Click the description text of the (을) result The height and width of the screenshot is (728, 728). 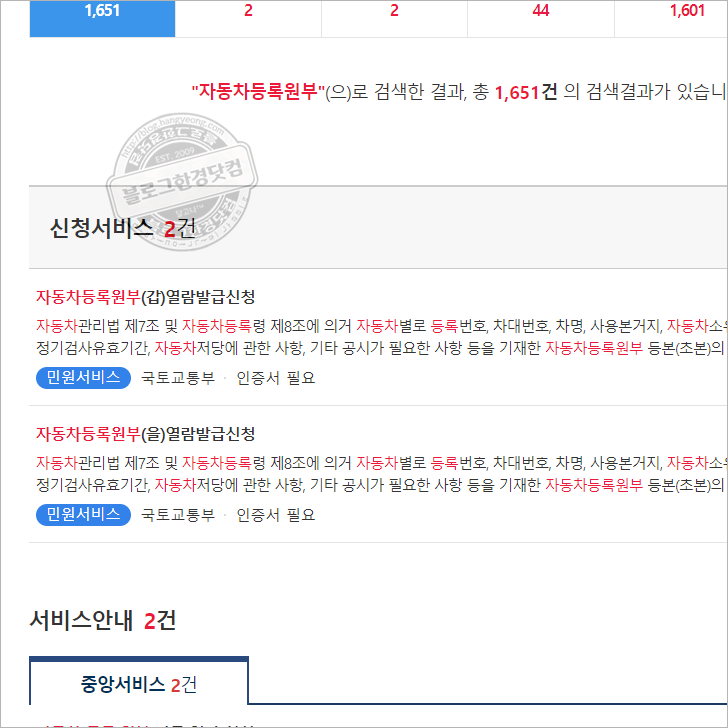click(382, 474)
